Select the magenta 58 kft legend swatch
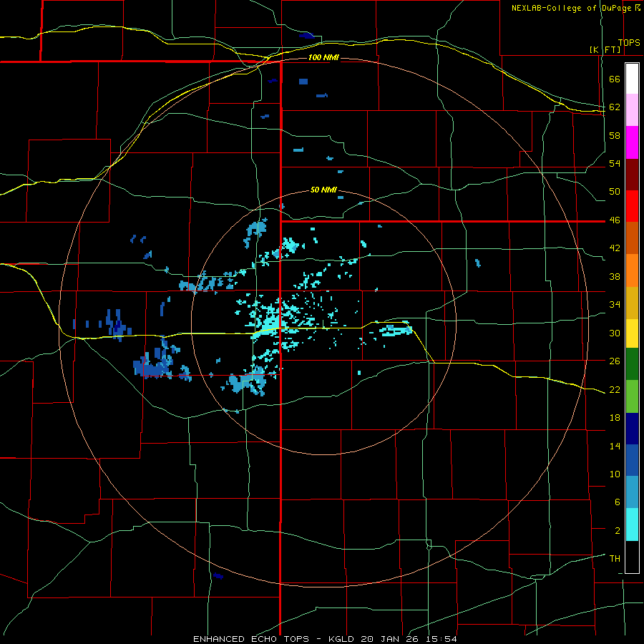644x644 pixels. coord(632,142)
